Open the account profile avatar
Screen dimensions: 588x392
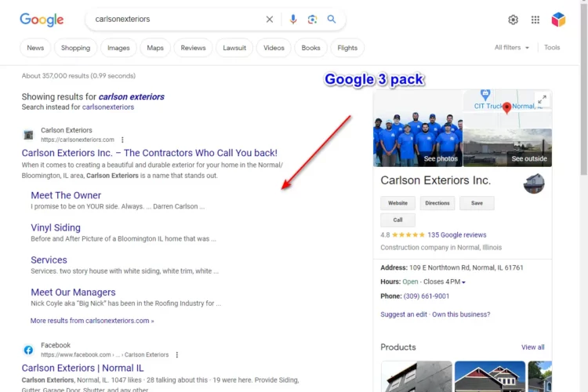point(558,20)
